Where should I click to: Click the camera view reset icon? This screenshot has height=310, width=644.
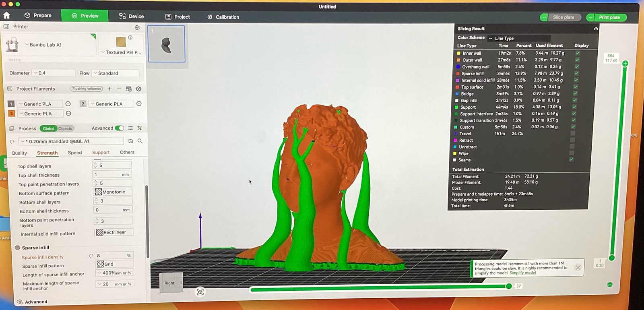click(x=200, y=292)
